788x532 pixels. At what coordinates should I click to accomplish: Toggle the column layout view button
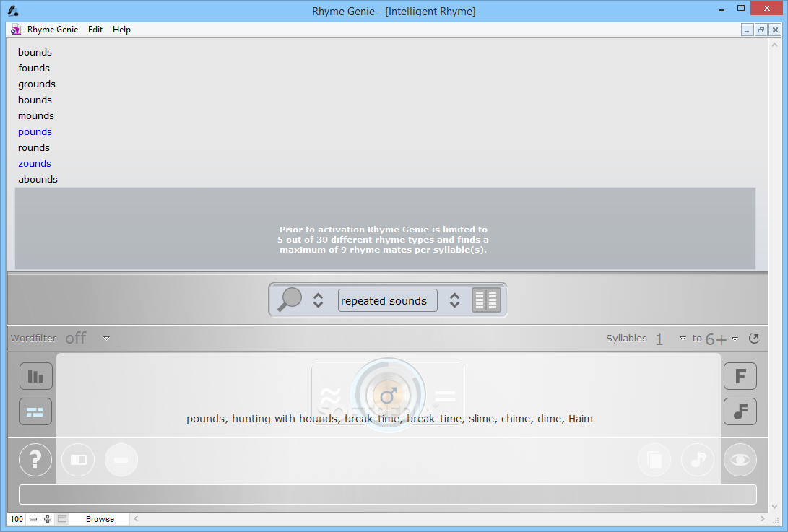tap(486, 300)
